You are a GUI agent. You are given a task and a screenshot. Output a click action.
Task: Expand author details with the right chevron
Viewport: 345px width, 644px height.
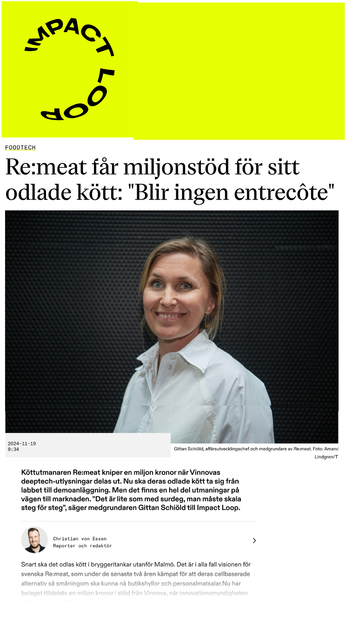254,540
